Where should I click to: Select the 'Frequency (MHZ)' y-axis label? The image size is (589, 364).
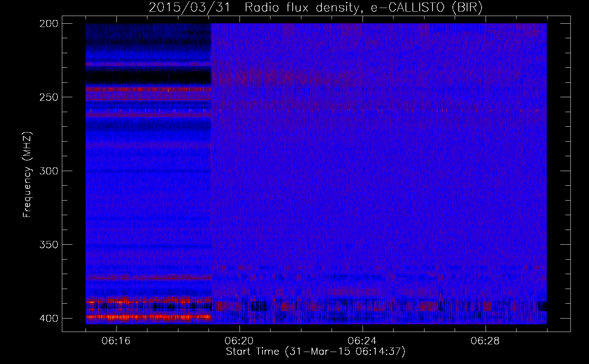click(x=27, y=175)
